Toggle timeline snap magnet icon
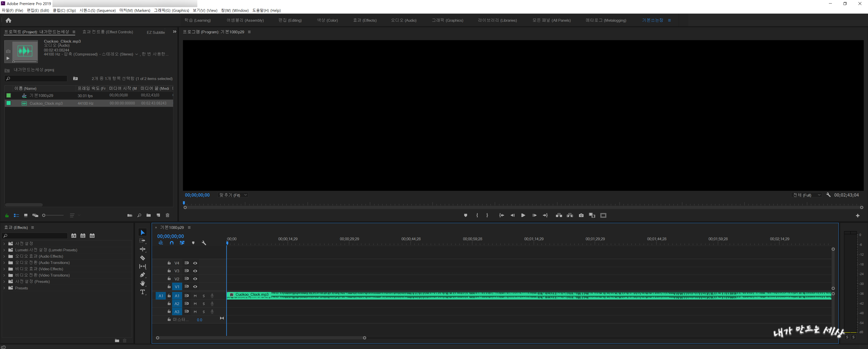This screenshot has width=868, height=349. [x=172, y=243]
